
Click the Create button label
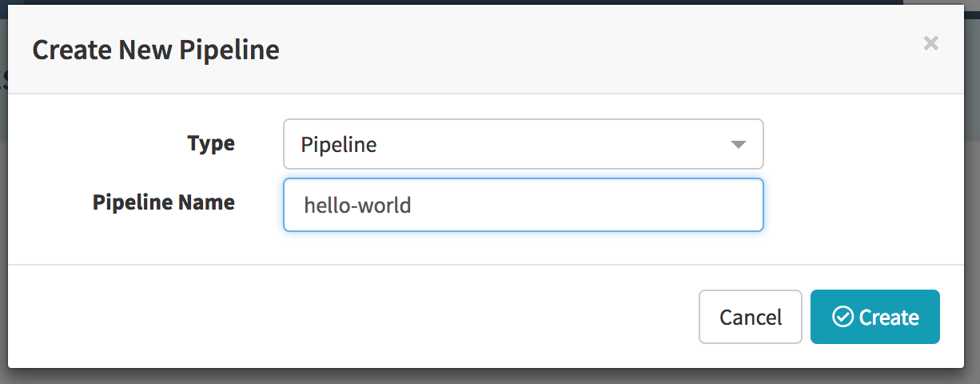tap(889, 318)
